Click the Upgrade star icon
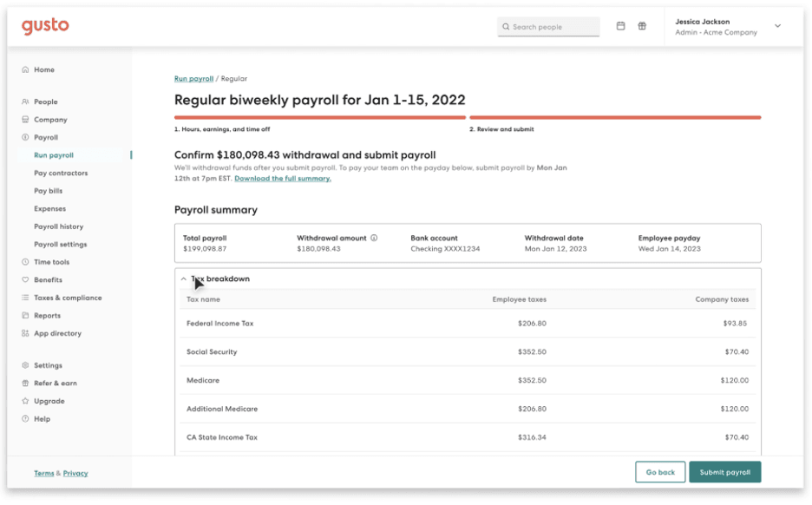This screenshot has height=505, width=812. (x=25, y=401)
